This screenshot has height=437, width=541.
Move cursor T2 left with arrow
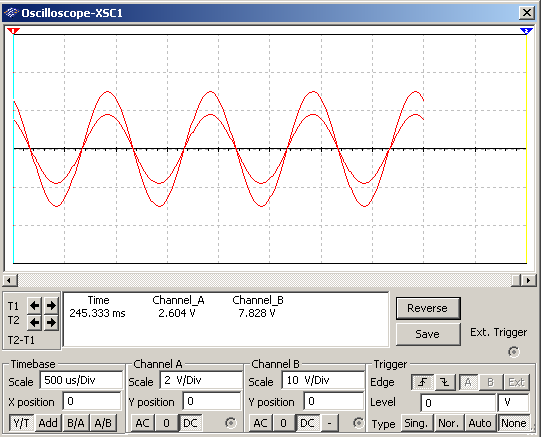[35, 323]
